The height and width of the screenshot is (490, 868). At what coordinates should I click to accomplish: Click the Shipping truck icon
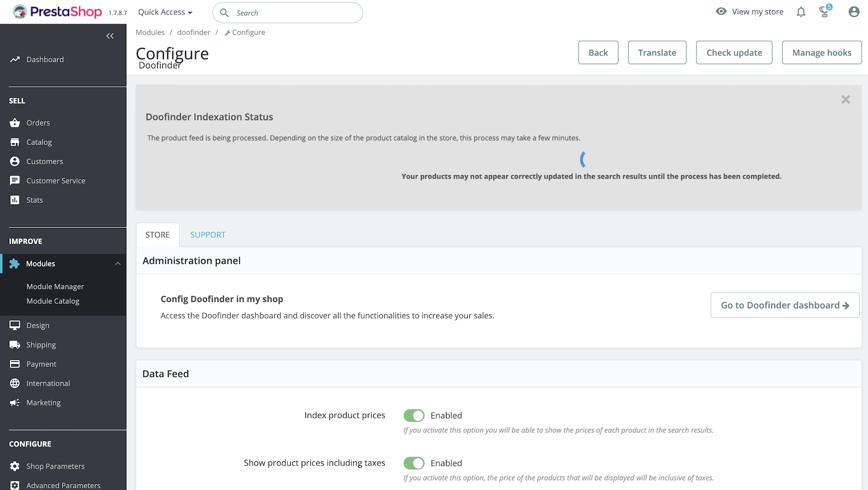15,345
